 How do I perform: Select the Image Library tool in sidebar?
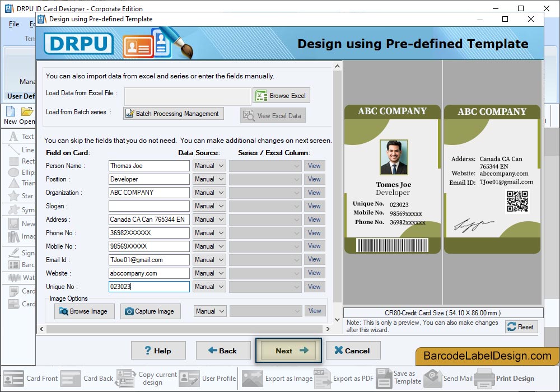tap(21, 236)
